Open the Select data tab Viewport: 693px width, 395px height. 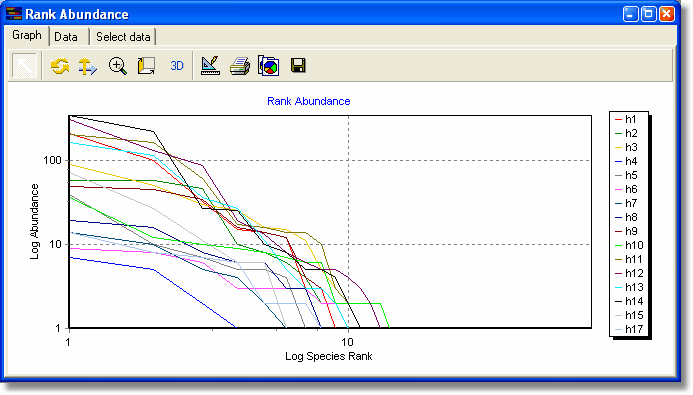click(123, 37)
